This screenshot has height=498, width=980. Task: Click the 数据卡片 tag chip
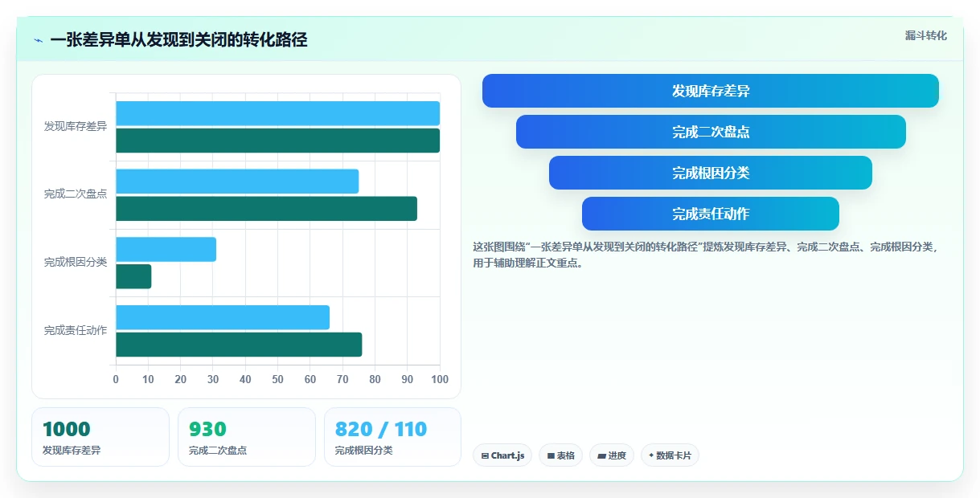tap(670, 455)
